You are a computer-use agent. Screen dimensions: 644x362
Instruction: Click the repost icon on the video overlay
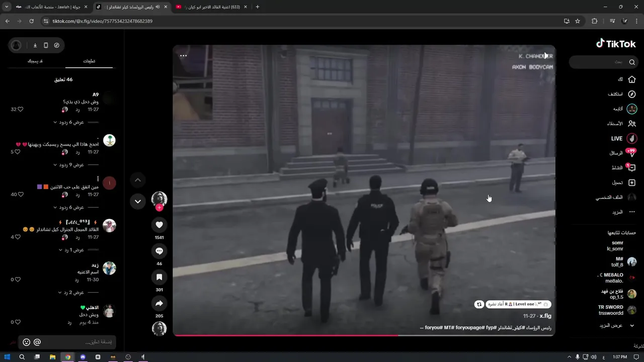(479, 304)
